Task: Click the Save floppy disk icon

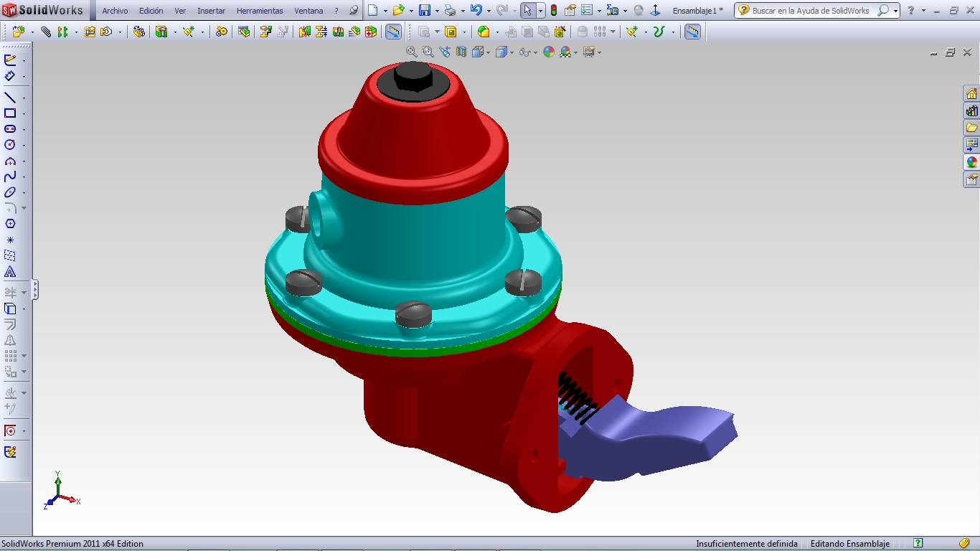Action: [425, 11]
